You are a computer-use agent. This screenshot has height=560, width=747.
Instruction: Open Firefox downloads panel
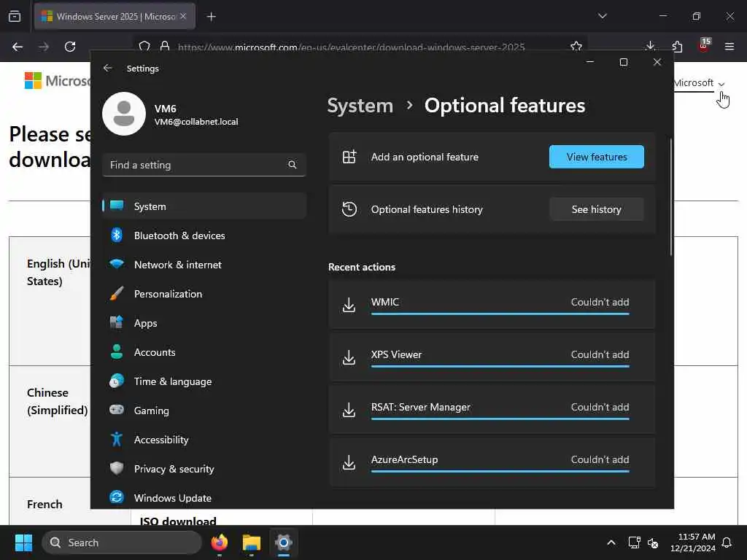650,47
